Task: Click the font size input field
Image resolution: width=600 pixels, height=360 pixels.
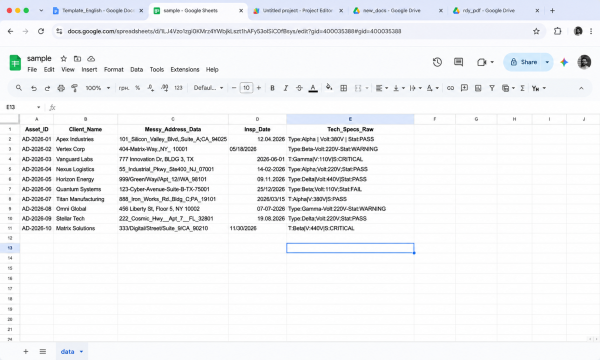Action: (x=246, y=88)
